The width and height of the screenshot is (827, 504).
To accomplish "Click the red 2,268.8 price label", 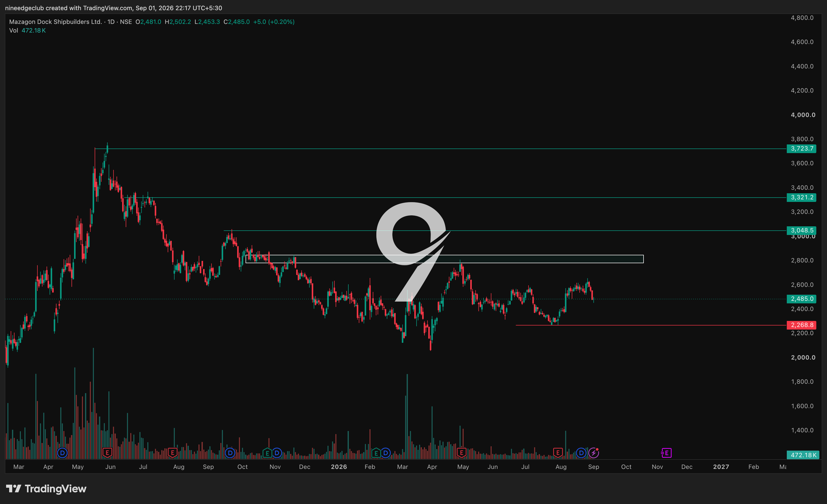I will [802, 325].
